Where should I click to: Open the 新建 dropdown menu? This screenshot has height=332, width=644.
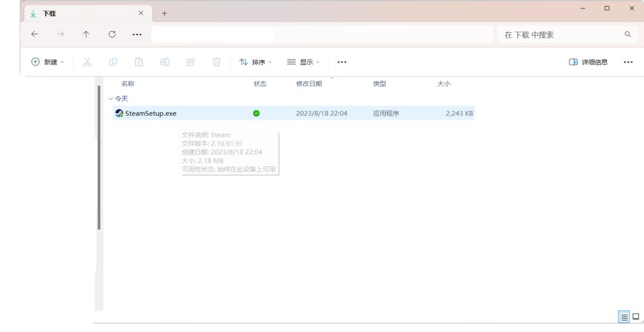tap(48, 62)
